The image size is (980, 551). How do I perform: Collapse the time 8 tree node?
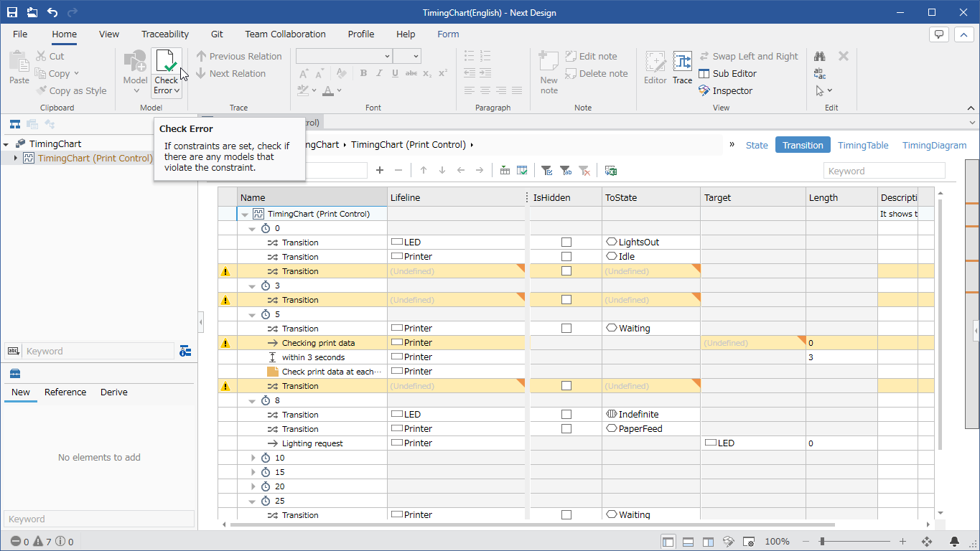253,400
